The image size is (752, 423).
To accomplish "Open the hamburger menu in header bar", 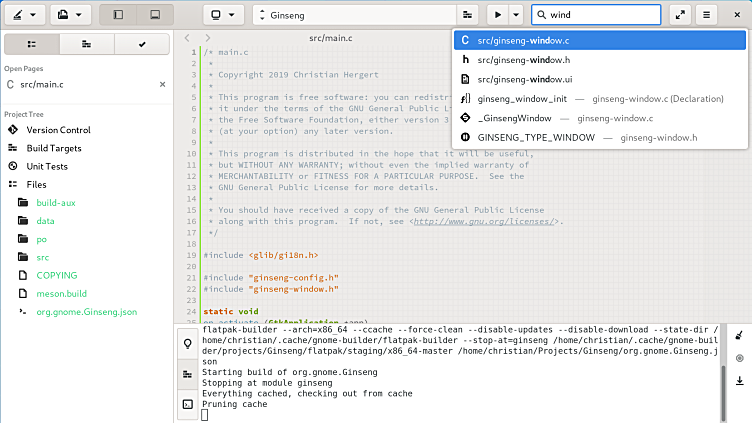I will click(707, 15).
